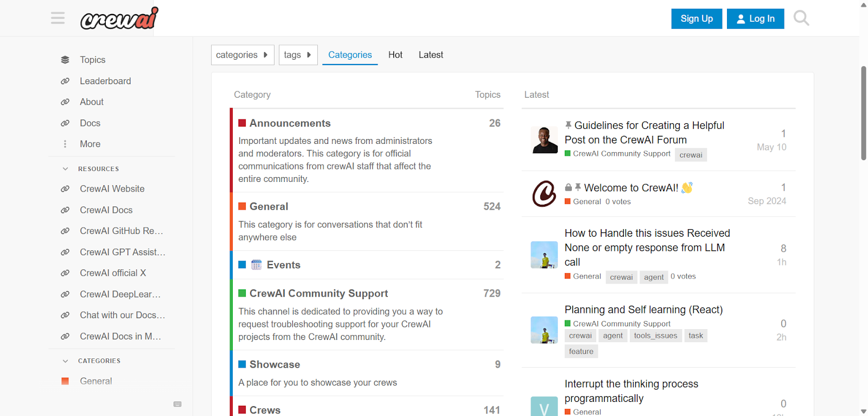Expand the More sidebar menu

click(90, 144)
